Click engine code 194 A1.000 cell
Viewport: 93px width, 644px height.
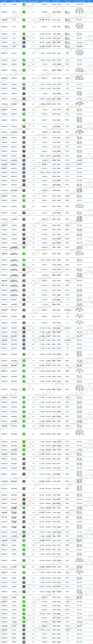point(79,5)
